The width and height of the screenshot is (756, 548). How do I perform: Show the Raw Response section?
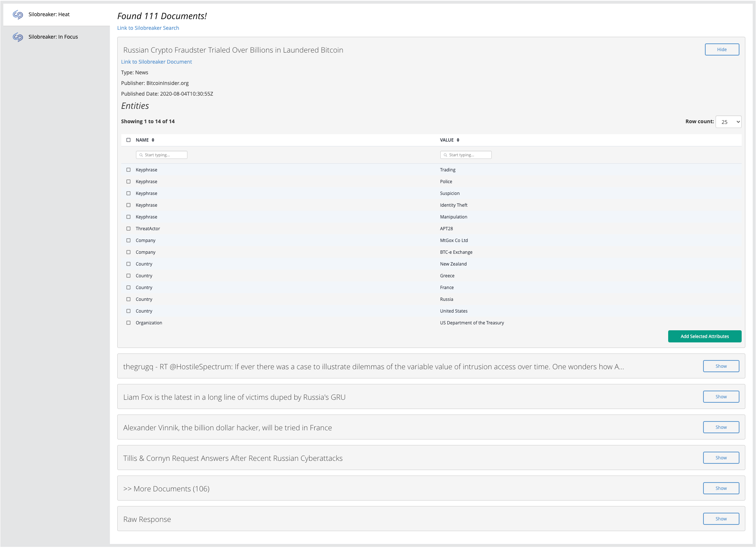pyautogui.click(x=721, y=519)
